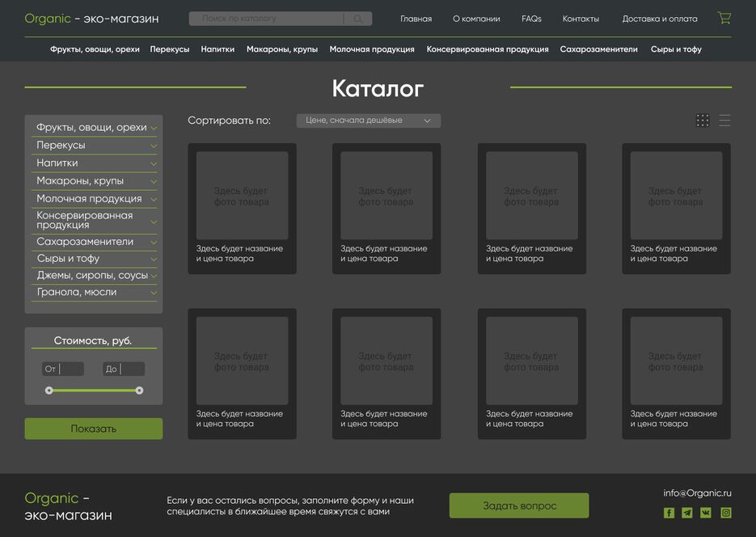Select Фрукты, овощи, орехи in category bar
The width and height of the screenshot is (756, 537).
(95, 49)
